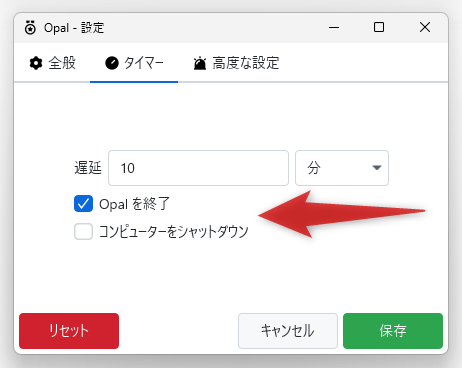Open the 高度な設定 advanced tab
This screenshot has width=462, height=368.
[236, 63]
